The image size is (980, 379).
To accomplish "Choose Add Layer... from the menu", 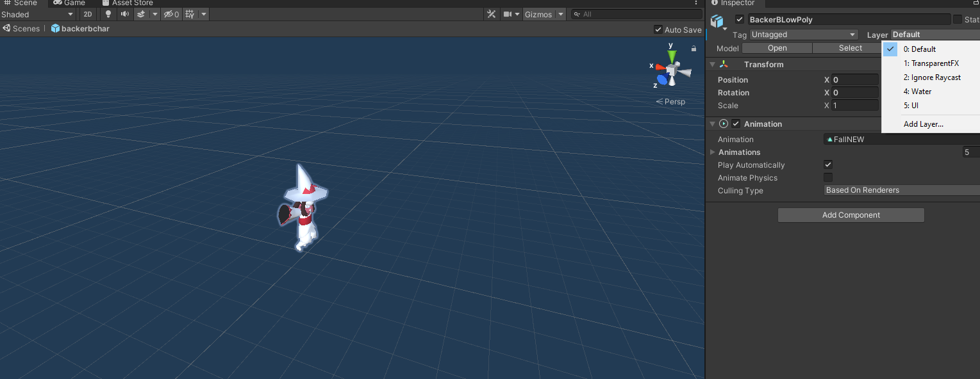I will [x=931, y=124].
